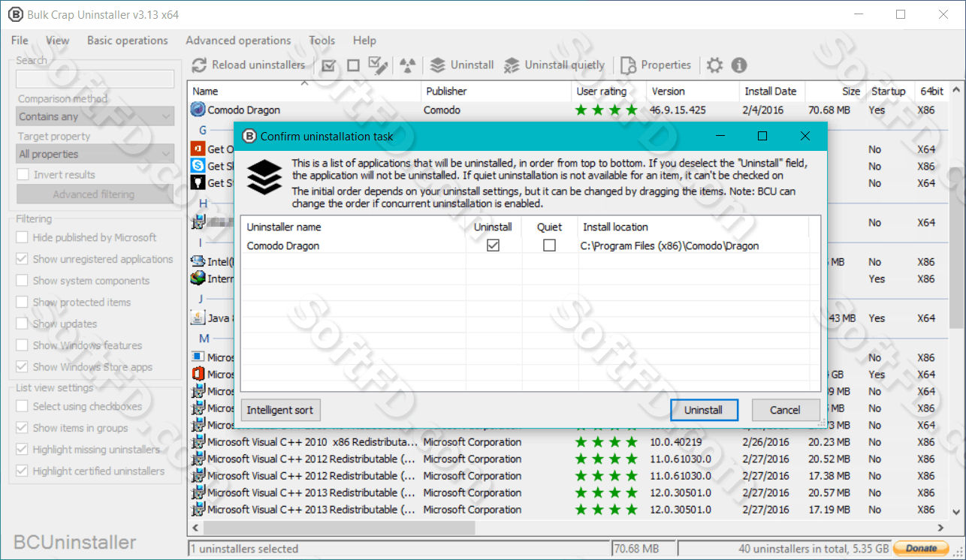Click Cancel in the confirm dialog
Viewport: 966px width, 560px height.
[785, 410]
